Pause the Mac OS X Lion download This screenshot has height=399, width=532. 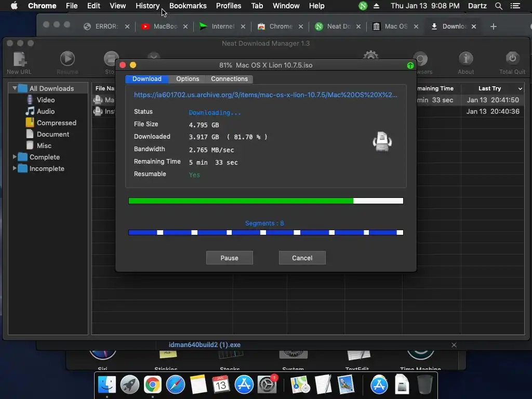point(229,258)
